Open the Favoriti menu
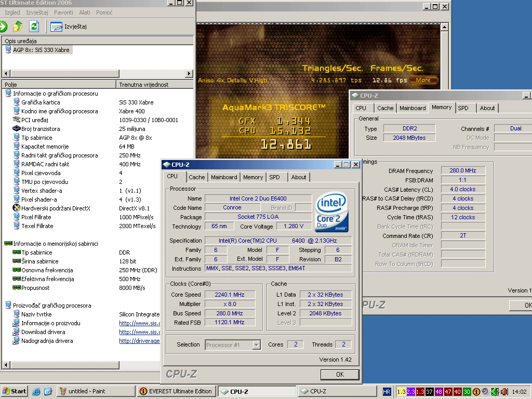This screenshot has width=532, height=399. pyautogui.click(x=63, y=12)
